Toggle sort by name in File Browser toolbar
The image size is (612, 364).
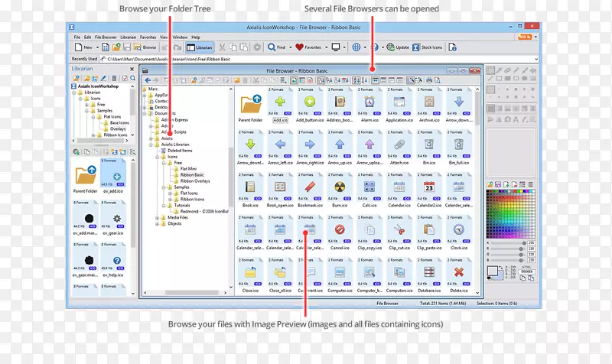pos(321,80)
